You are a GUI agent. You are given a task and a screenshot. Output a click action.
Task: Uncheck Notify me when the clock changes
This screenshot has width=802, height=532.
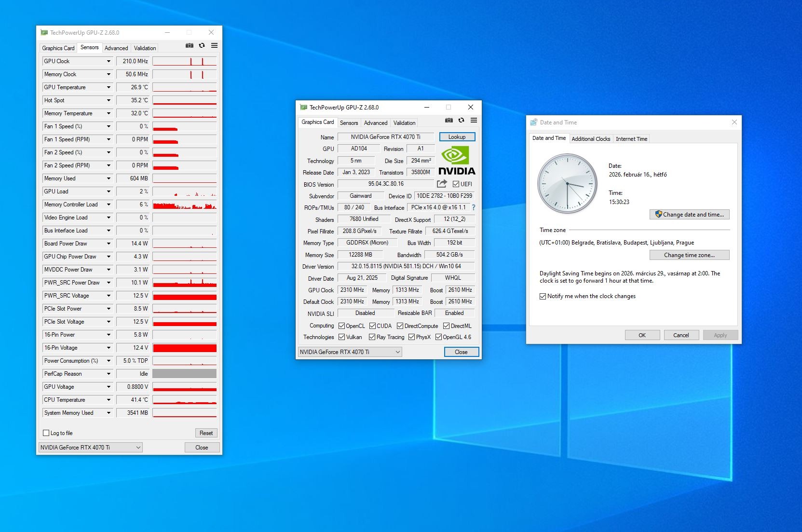click(543, 296)
